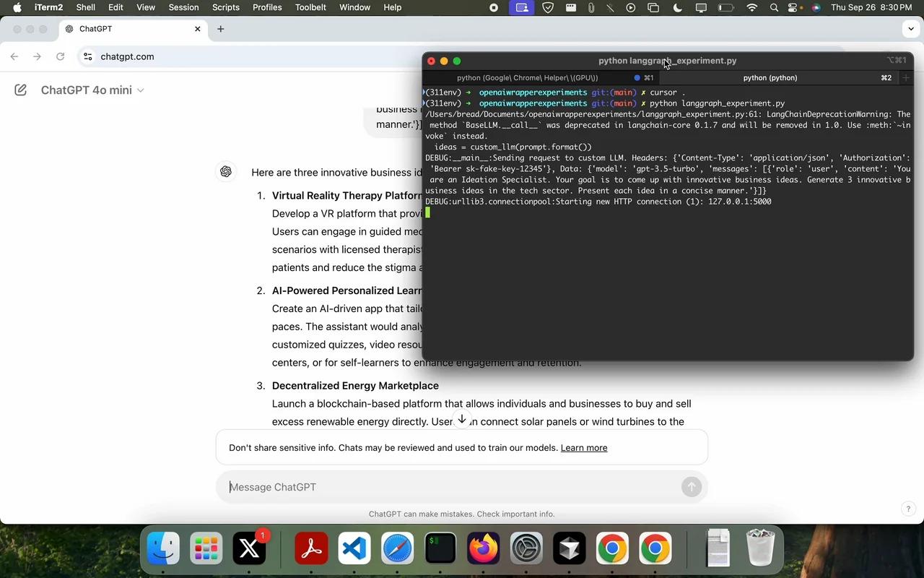This screenshot has width=924, height=578.
Task: Open System Settings from the Dock
Action: 526,549
